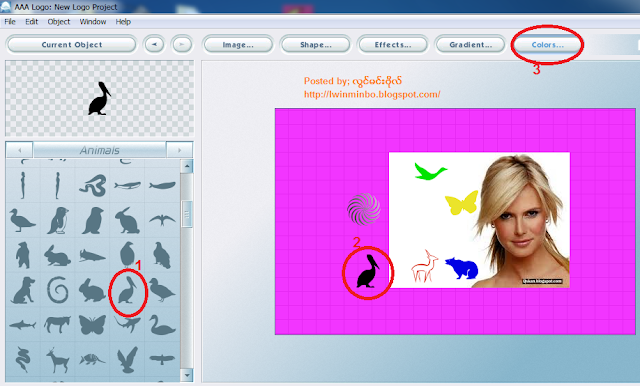The width and height of the screenshot is (640, 386).
Task: Open the Help menu
Action: pos(123,22)
